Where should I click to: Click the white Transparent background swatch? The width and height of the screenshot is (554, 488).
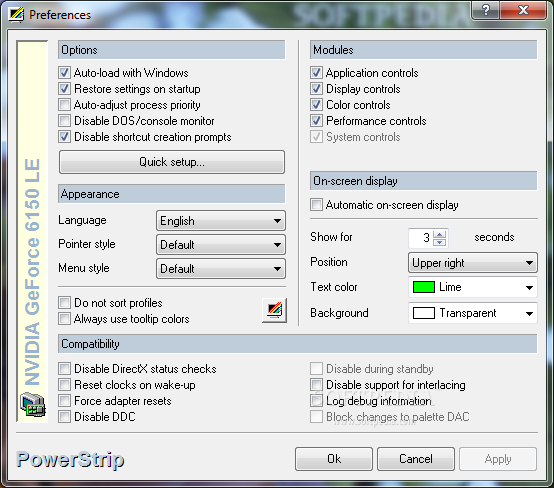[x=424, y=313]
